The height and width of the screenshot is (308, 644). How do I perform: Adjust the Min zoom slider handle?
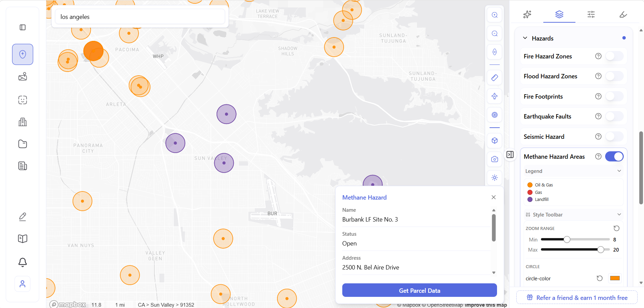pos(567,239)
